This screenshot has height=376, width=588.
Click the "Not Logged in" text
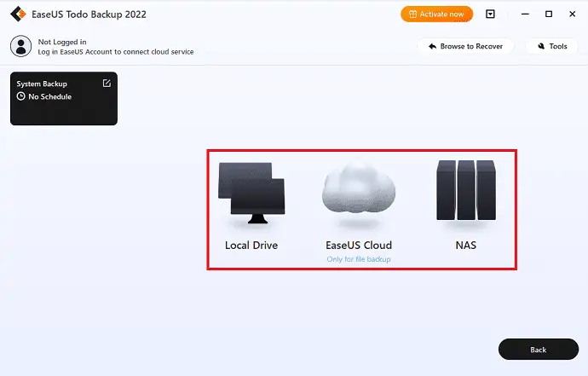click(x=62, y=42)
